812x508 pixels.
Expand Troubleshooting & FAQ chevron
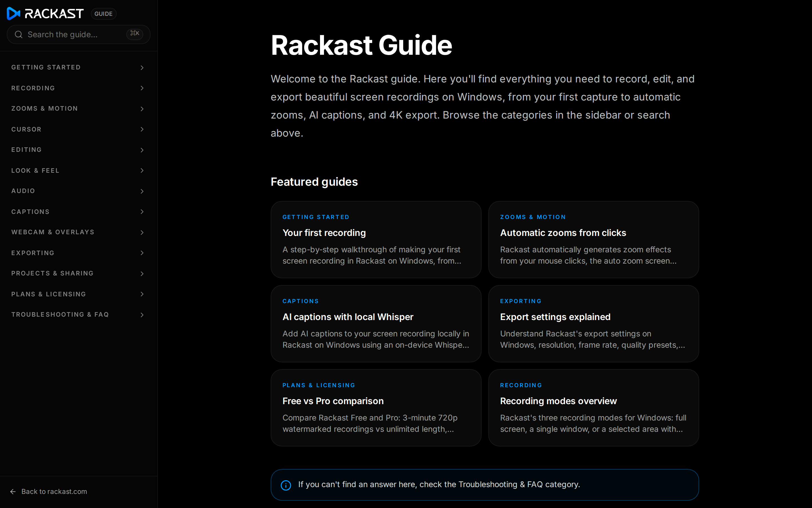142,315
